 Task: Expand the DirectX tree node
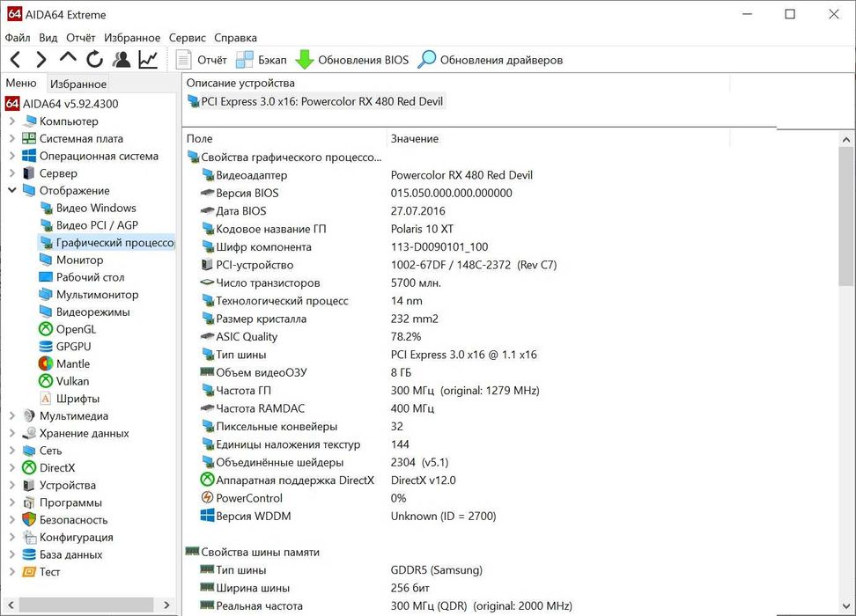(x=12, y=467)
